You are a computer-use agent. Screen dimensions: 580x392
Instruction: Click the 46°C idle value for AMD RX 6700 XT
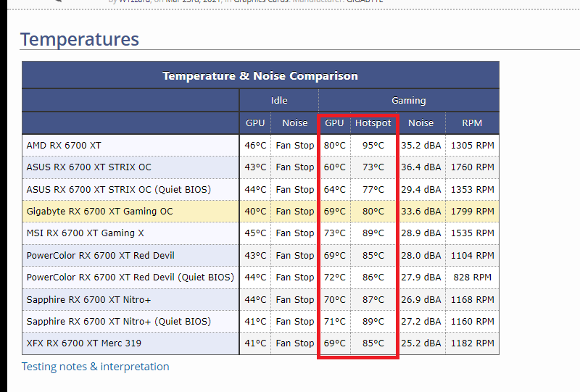255,146
